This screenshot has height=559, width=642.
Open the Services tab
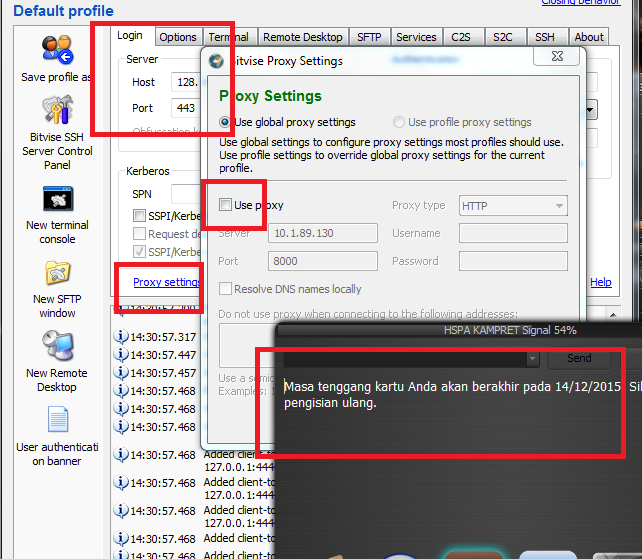416,37
